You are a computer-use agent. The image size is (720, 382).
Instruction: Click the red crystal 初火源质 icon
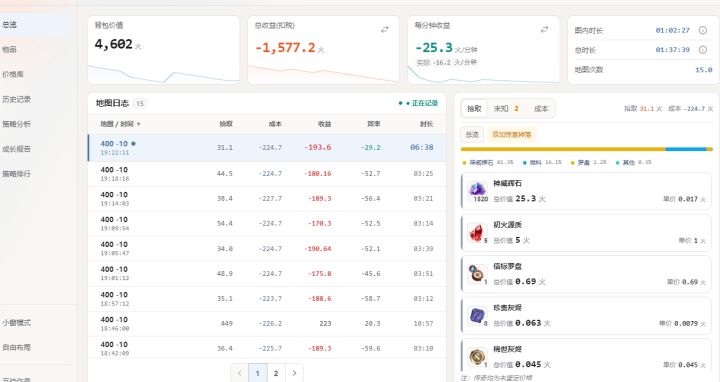coord(478,232)
